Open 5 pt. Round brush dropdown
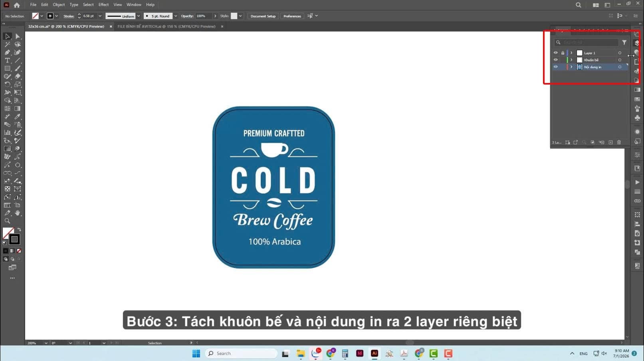The image size is (644, 361). pos(175,16)
